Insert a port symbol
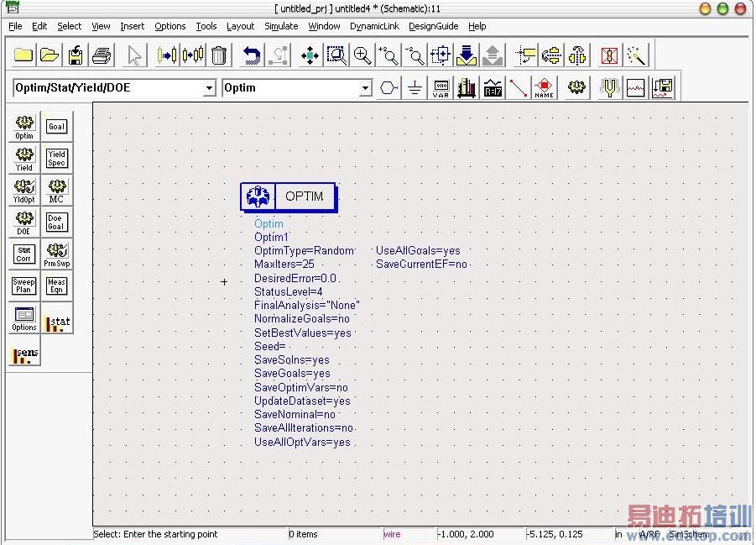756x545 pixels. [x=388, y=88]
